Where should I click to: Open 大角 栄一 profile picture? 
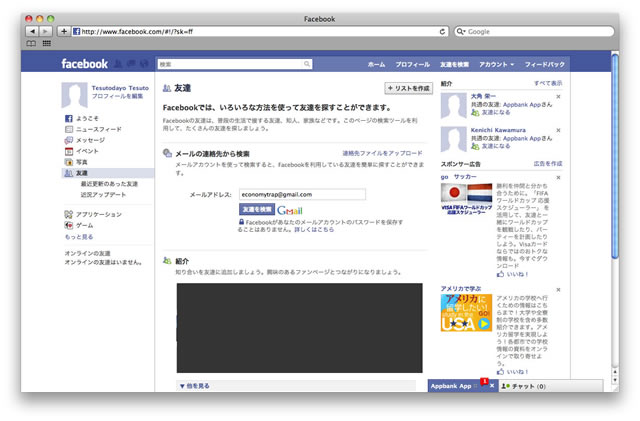pyautogui.click(x=453, y=106)
